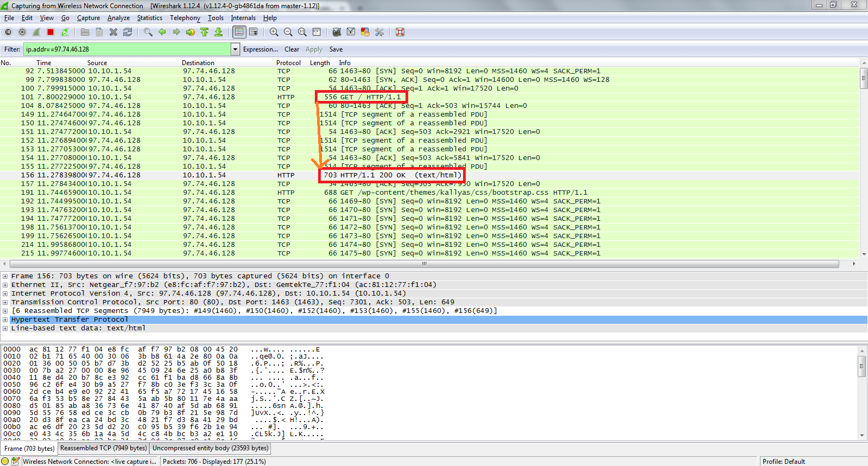Go back in packet history
The width and height of the screenshot is (868, 466).
click(162, 32)
